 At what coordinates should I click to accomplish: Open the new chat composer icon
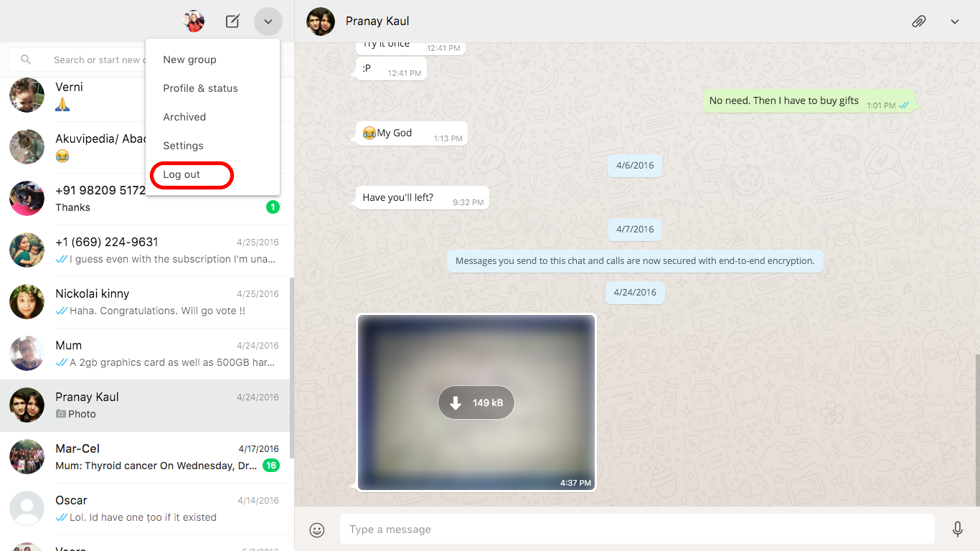tap(232, 22)
